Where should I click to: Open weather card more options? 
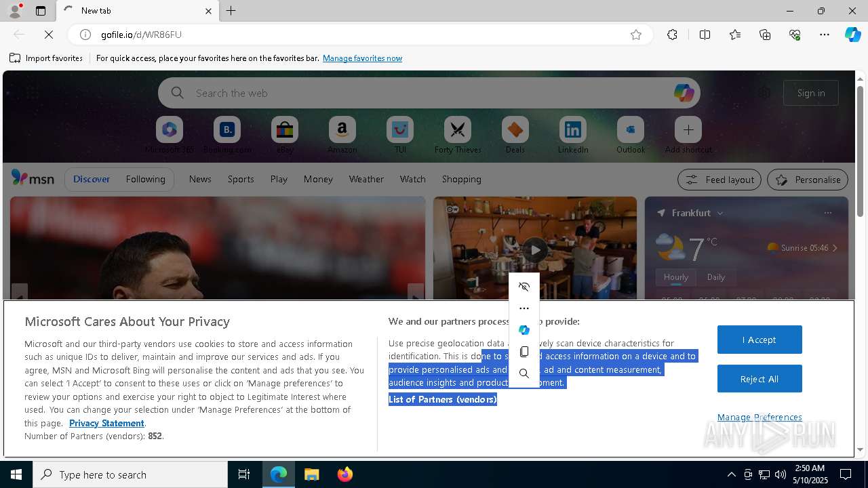click(x=827, y=213)
